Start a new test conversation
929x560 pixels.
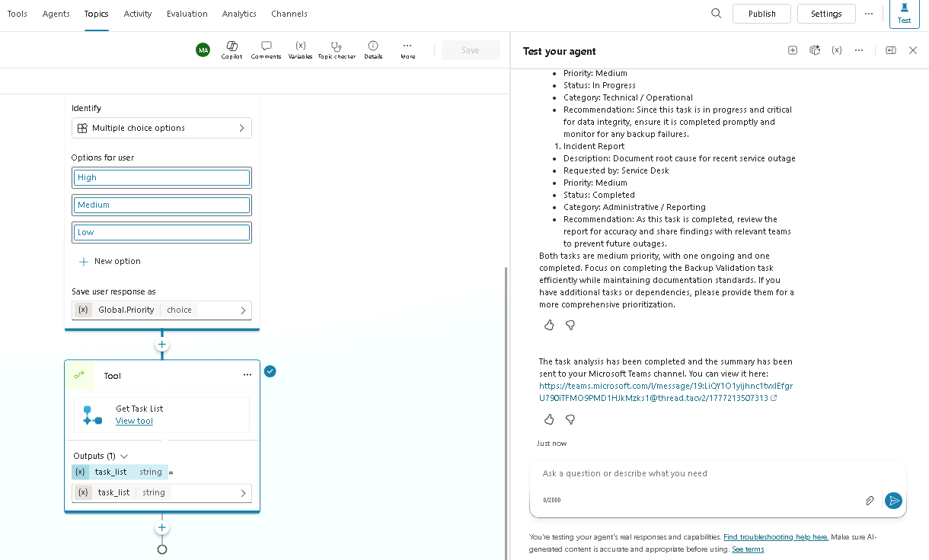click(792, 50)
